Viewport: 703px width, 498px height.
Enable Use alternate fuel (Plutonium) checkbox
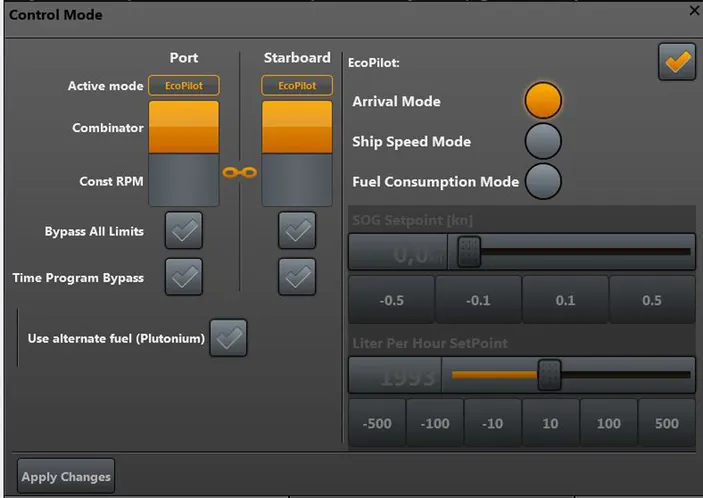pyautogui.click(x=228, y=338)
